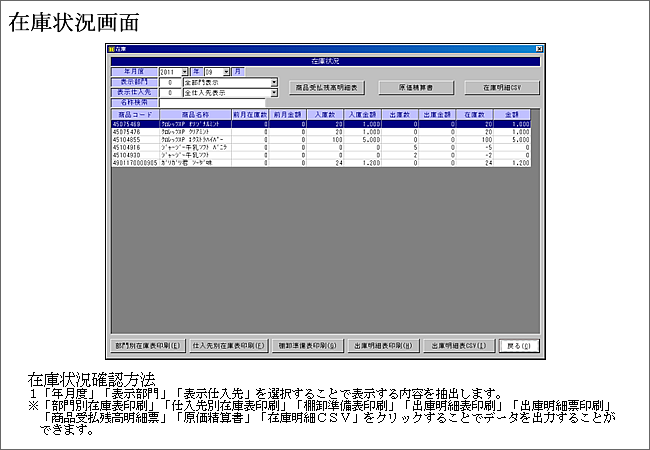Close the 在庫 window

point(538,49)
